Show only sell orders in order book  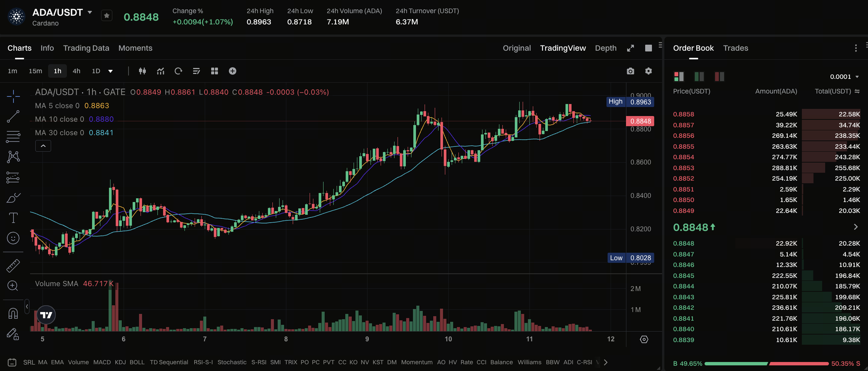(x=720, y=77)
